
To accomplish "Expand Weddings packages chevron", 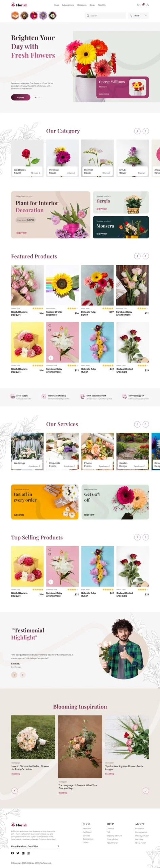I will 40,466.
